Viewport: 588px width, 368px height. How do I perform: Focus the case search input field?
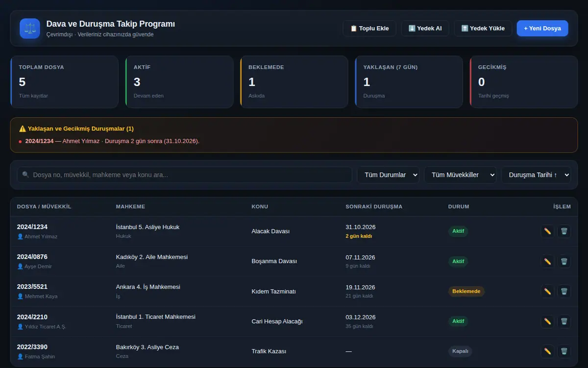tap(185, 175)
